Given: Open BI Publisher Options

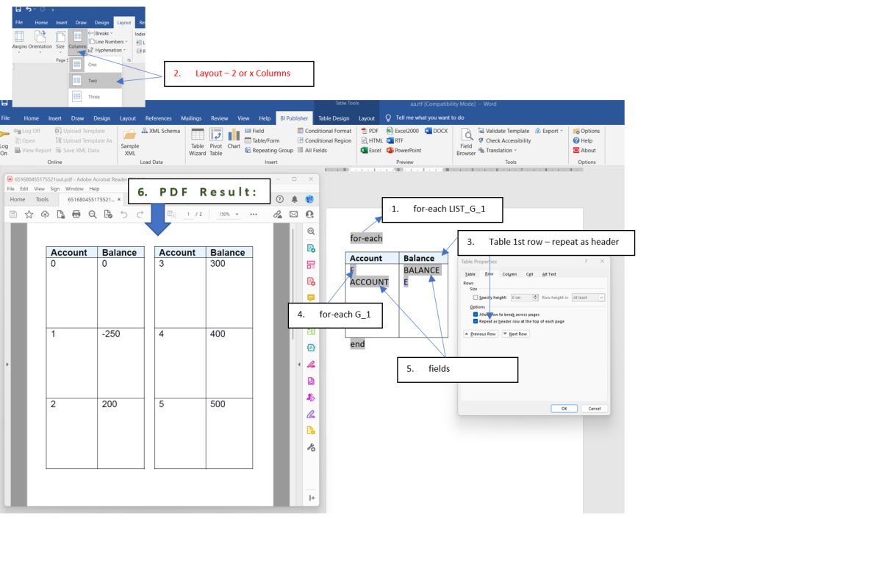Looking at the screenshot, I should [x=586, y=131].
